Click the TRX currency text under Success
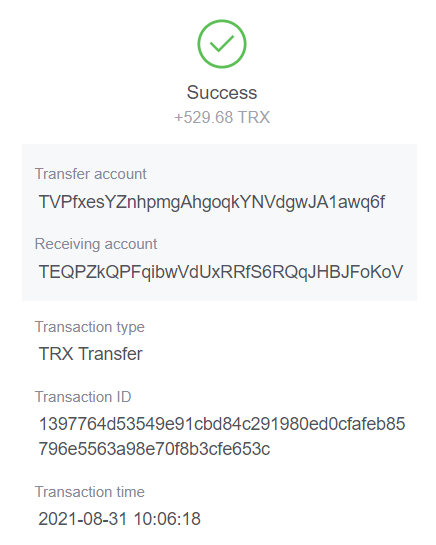Viewport: 436px width, 545px height. [x=254, y=117]
